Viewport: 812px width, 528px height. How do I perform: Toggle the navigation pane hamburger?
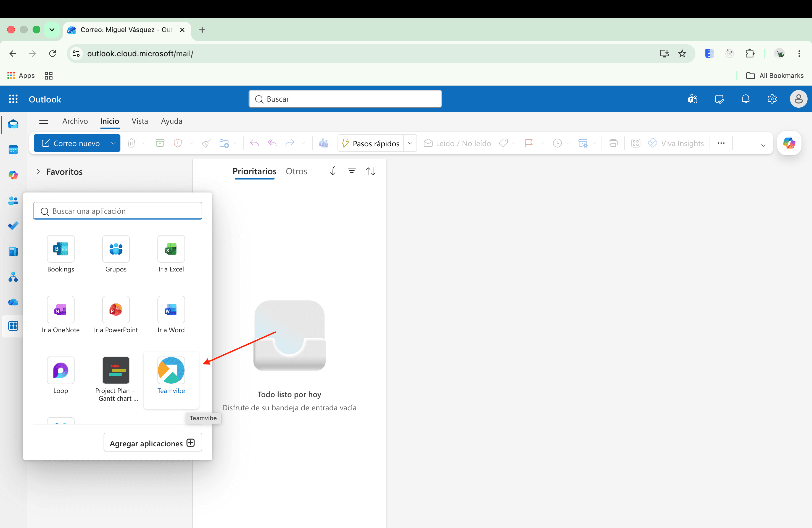pyautogui.click(x=44, y=121)
